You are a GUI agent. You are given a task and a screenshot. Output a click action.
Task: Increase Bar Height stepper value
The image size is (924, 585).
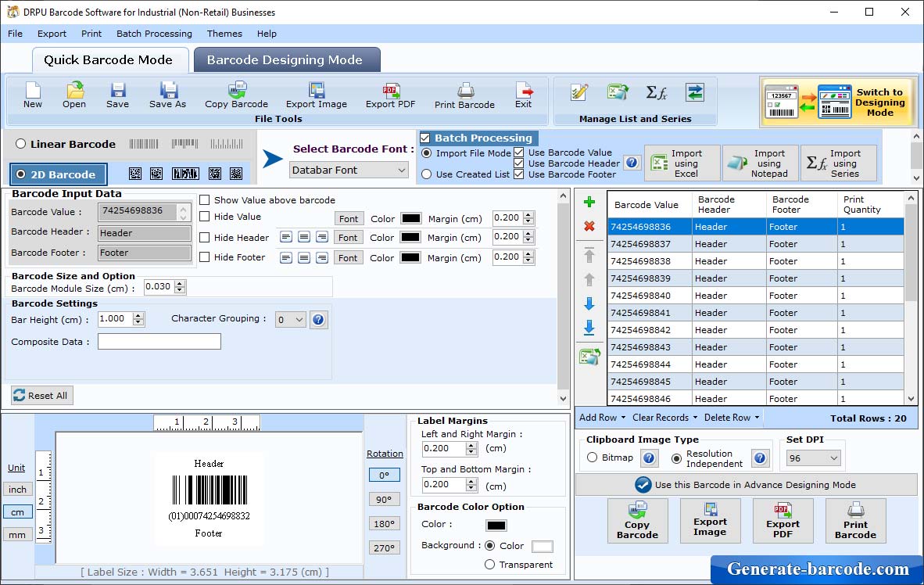[138, 316]
